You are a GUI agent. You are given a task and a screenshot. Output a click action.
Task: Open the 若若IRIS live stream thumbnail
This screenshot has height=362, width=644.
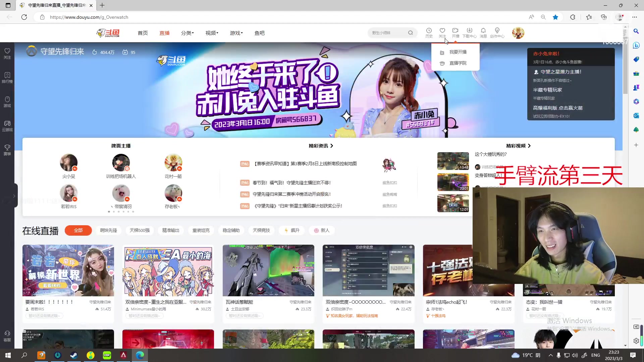(x=68, y=270)
